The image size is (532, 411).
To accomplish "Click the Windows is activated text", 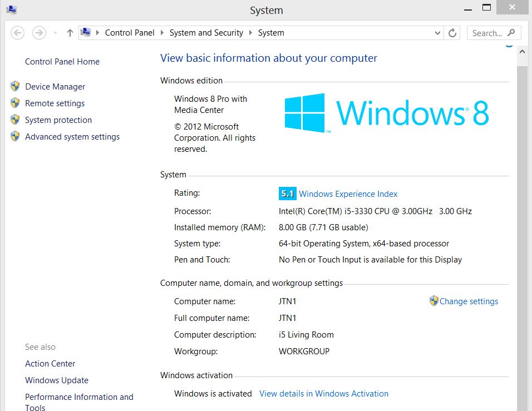I will (213, 394).
